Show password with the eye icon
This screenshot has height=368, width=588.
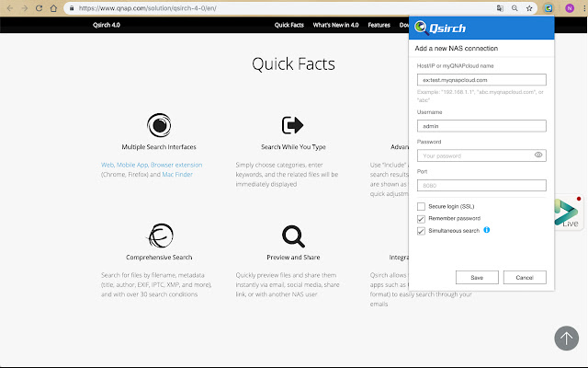coord(538,155)
